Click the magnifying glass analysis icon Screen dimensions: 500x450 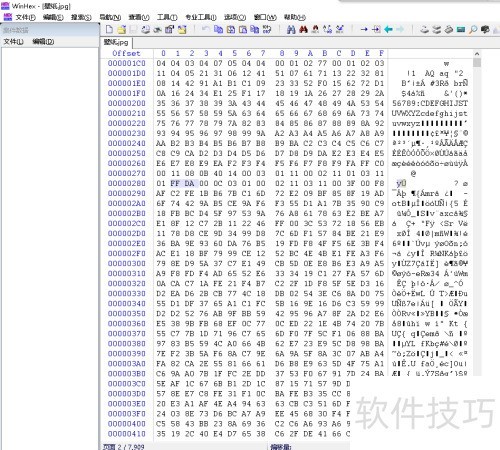473,30
